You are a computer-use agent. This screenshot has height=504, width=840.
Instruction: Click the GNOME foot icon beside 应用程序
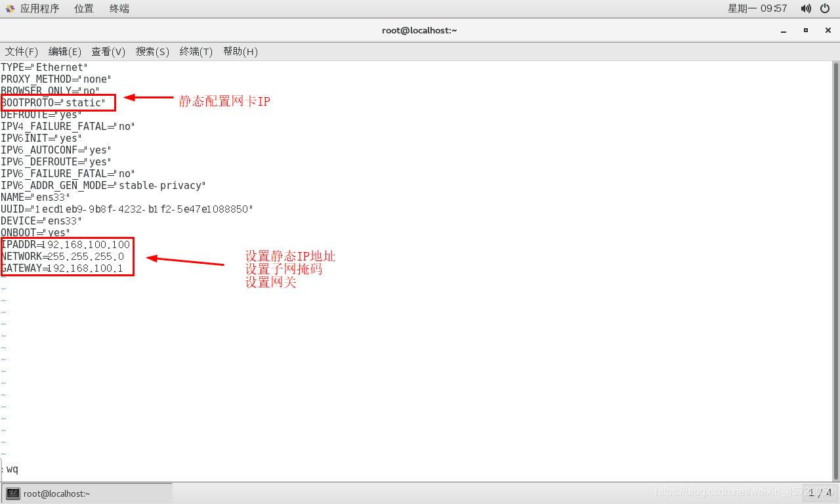click(x=10, y=9)
